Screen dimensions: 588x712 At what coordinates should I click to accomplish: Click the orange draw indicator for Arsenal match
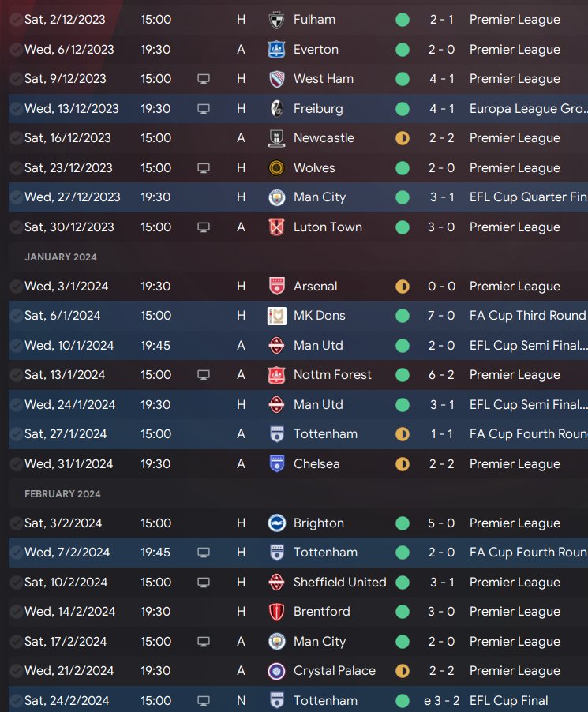tap(403, 287)
